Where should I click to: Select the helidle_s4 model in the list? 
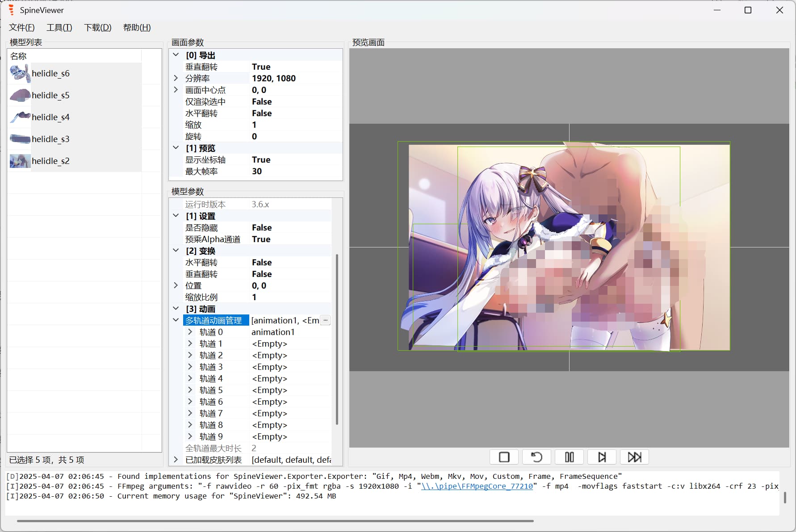(50, 117)
